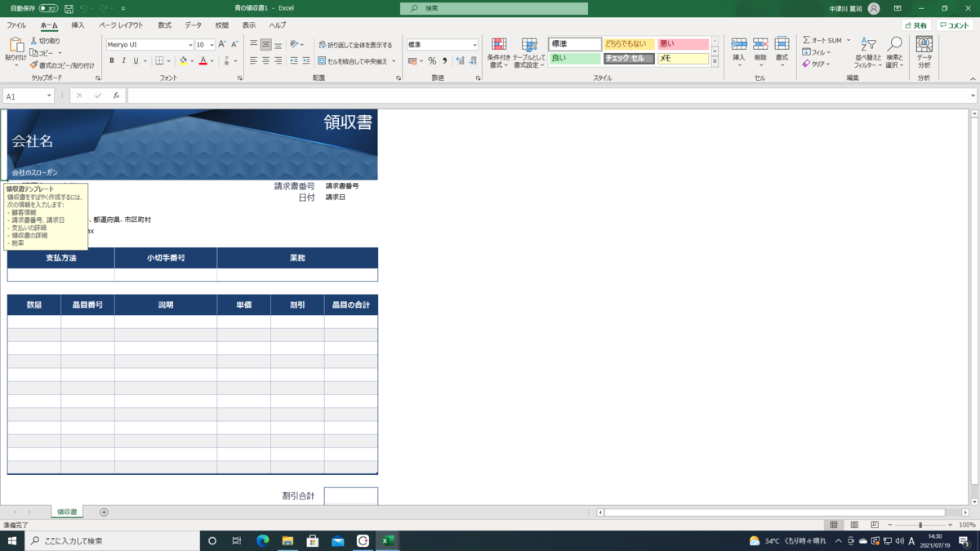
Task: Click セルを結合して中央揃え merge button
Action: [x=354, y=61]
